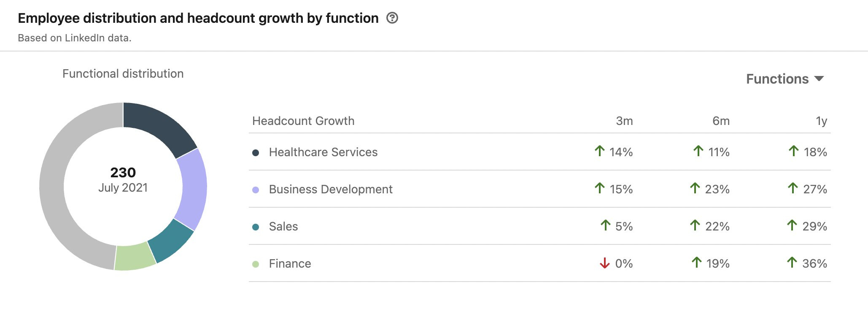Click the 1y column header
868x309 pixels.
(821, 121)
